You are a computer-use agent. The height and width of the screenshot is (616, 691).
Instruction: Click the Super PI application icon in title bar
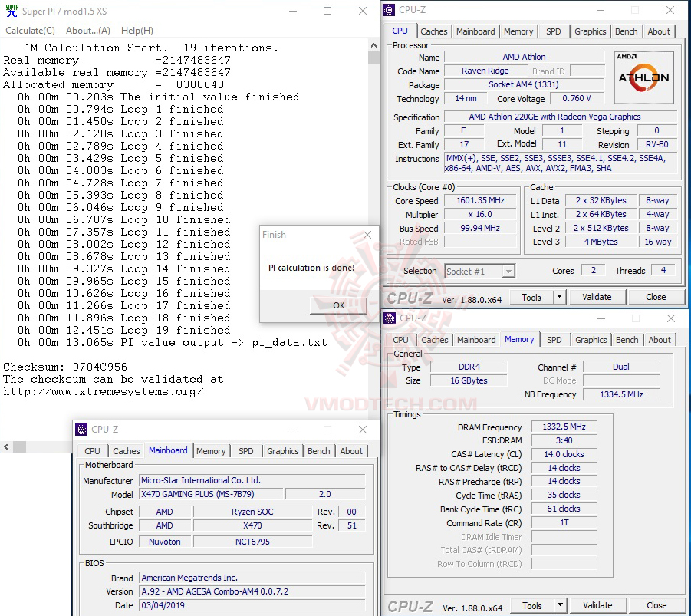[12, 11]
